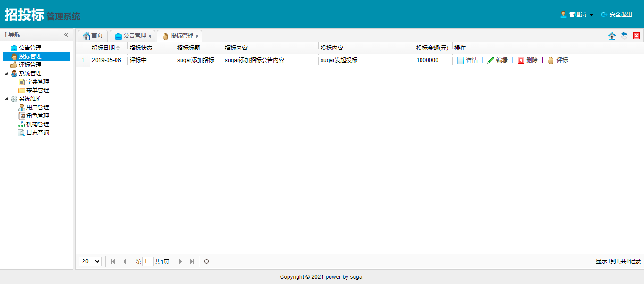Image resolution: width=644 pixels, height=284 pixels.
Task: Open the 管理员 user dropdown
Action: coord(577,15)
